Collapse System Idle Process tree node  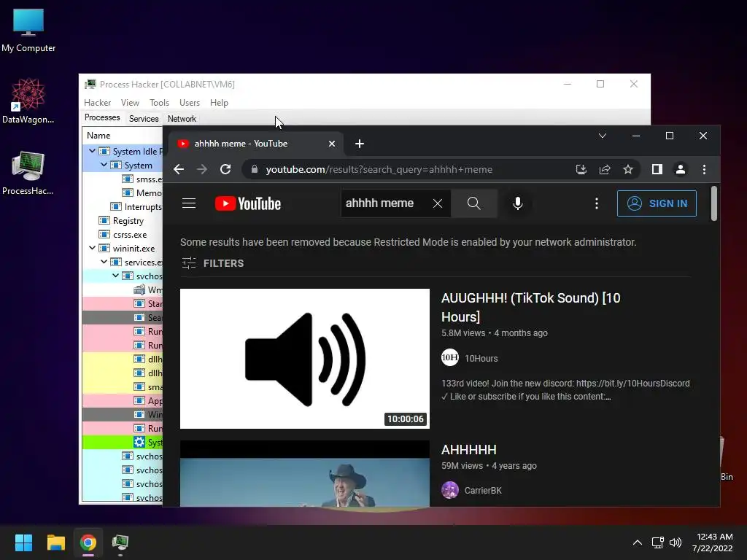click(x=92, y=150)
